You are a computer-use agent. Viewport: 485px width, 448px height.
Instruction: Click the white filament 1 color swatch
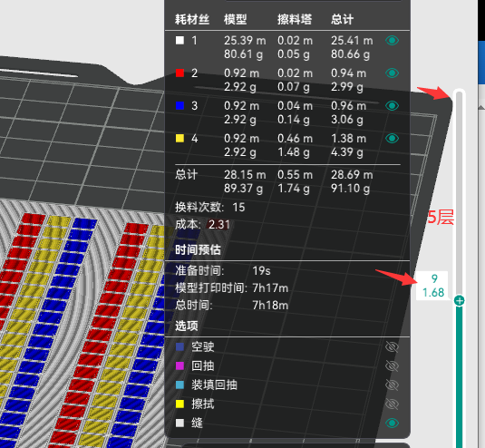click(x=179, y=40)
